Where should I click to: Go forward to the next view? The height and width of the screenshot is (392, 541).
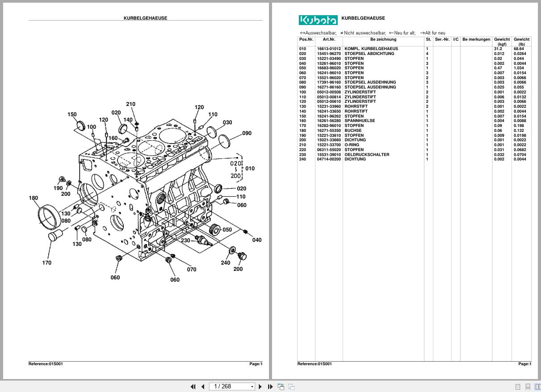291,386
